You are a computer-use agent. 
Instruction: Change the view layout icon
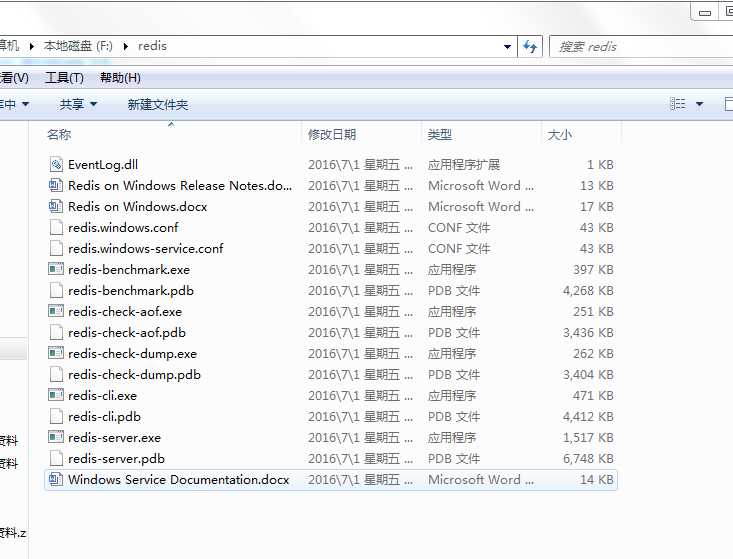[677, 104]
